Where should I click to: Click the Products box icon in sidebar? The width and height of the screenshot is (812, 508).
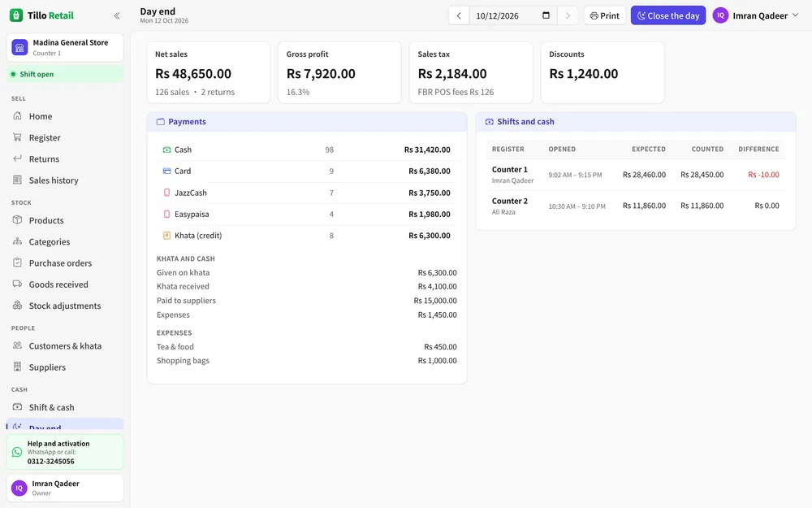click(17, 219)
